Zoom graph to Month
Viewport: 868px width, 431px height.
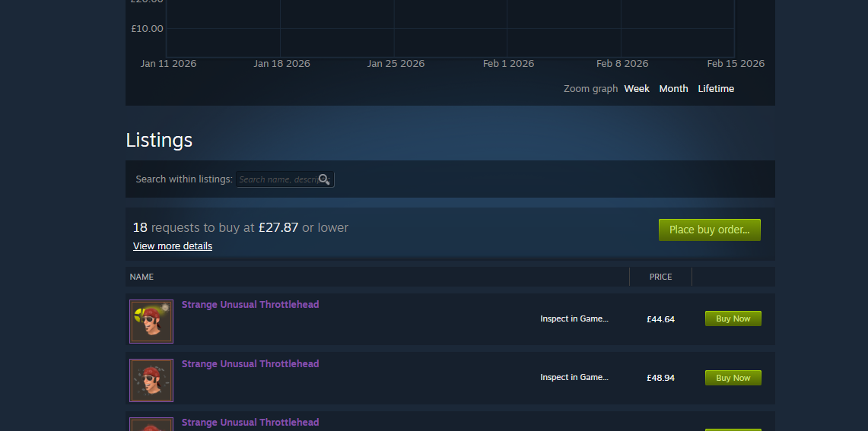click(673, 88)
